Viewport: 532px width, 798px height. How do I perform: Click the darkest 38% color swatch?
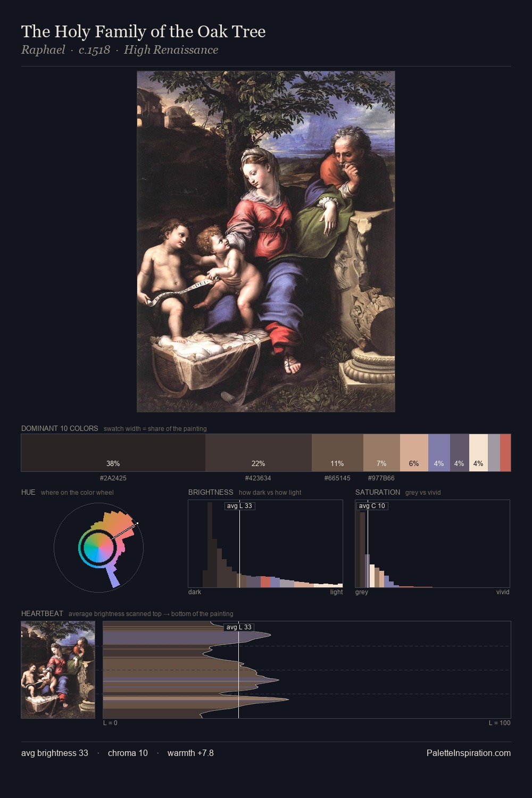click(113, 453)
